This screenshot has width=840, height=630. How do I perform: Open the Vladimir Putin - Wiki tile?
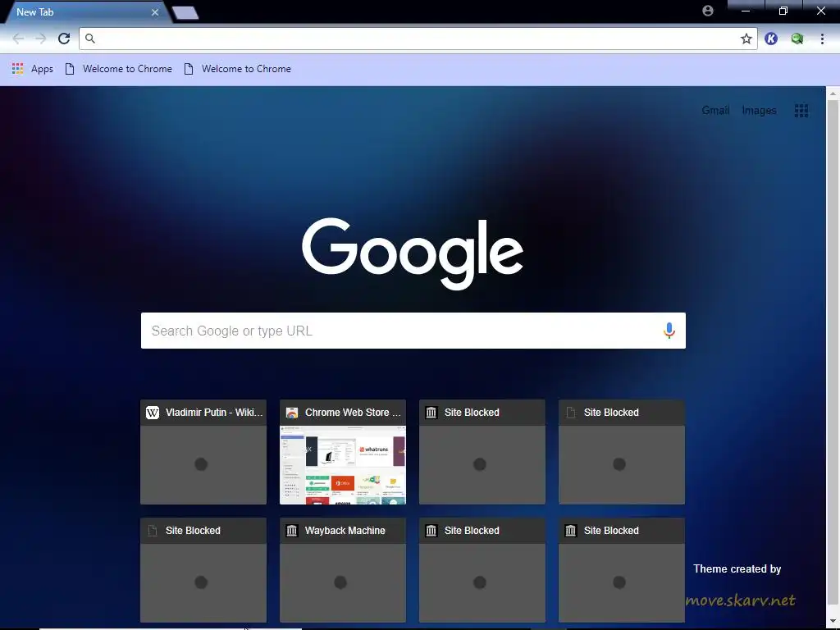[203, 452]
